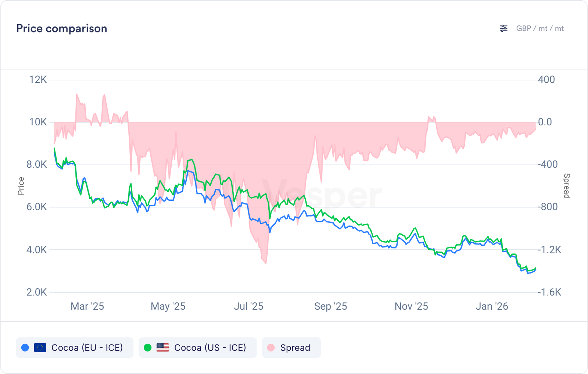This screenshot has height=374, width=588.
Task: Click the Price comparison title
Action: 62,28
